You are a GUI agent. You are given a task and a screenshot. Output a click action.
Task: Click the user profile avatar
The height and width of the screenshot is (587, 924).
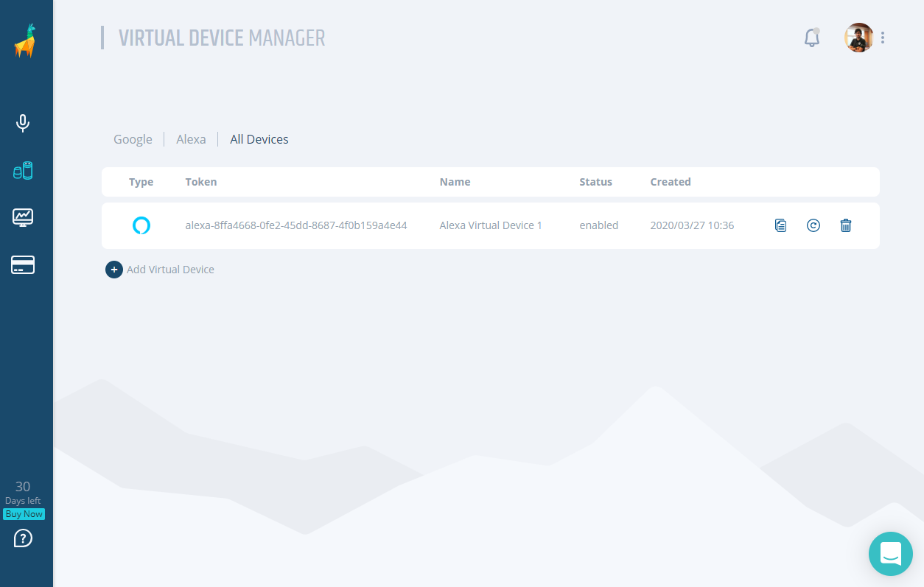coord(858,38)
